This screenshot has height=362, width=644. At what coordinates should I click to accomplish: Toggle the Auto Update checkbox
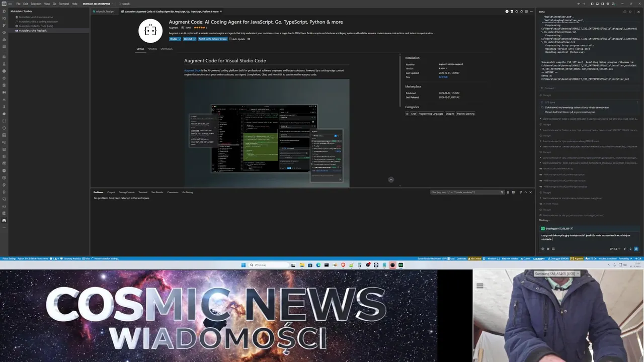230,39
